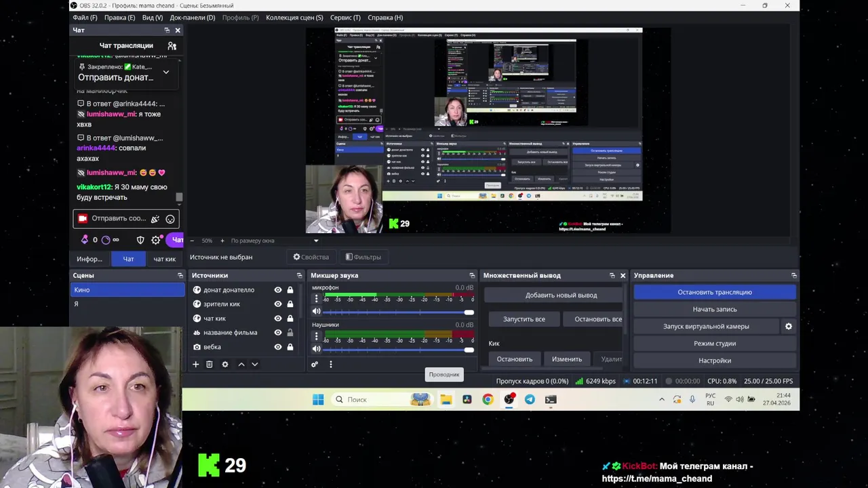Switch to the чат кик dock tab
The image size is (868, 488).
pyautogui.click(x=164, y=259)
